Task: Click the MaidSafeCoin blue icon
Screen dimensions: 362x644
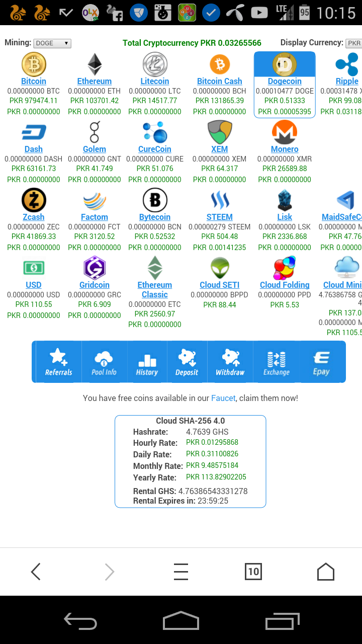Action: (x=346, y=200)
